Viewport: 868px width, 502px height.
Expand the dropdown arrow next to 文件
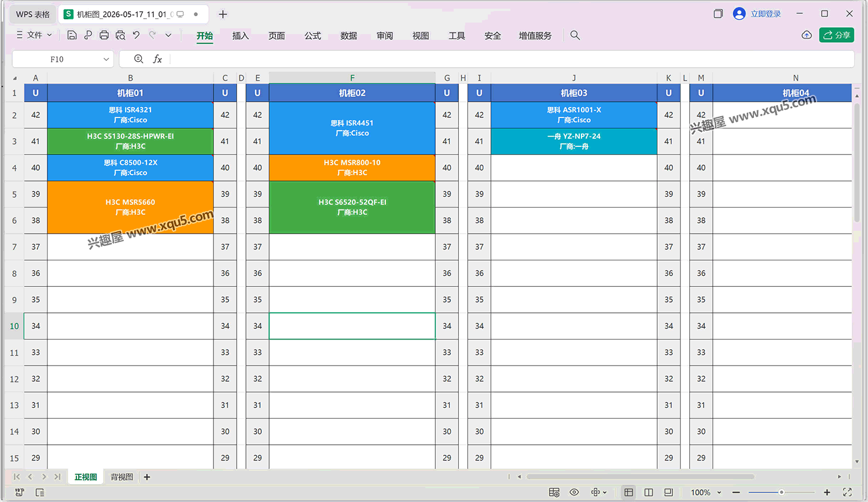point(49,35)
